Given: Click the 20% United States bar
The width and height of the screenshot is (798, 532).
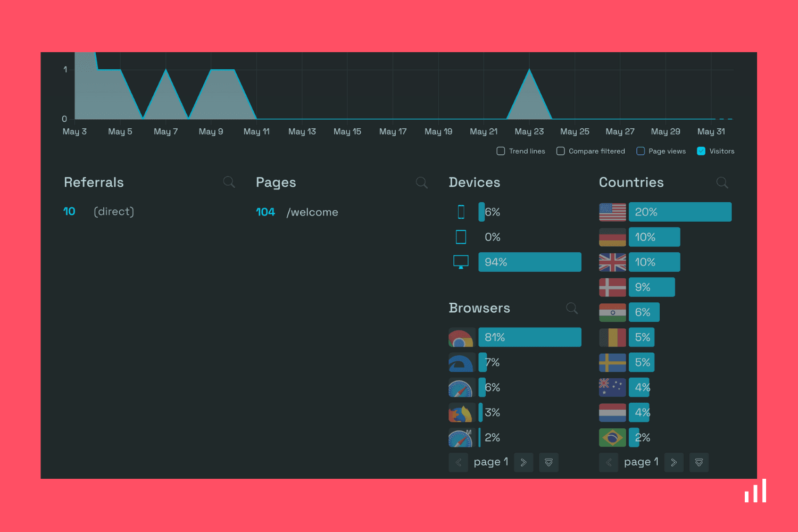Looking at the screenshot, I should pyautogui.click(x=680, y=212).
